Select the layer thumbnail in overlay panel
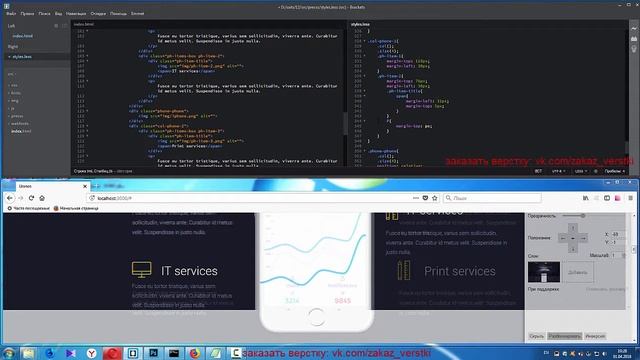640x360 pixels. (x=544, y=272)
